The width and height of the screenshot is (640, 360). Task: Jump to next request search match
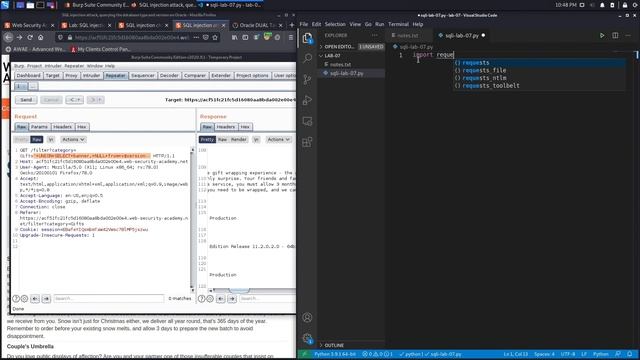click(46, 299)
